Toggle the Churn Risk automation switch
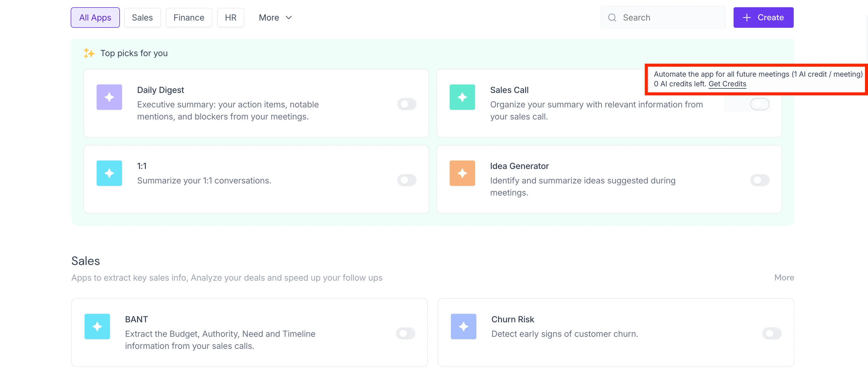Screen dimensions: 868x373 coord(772,333)
